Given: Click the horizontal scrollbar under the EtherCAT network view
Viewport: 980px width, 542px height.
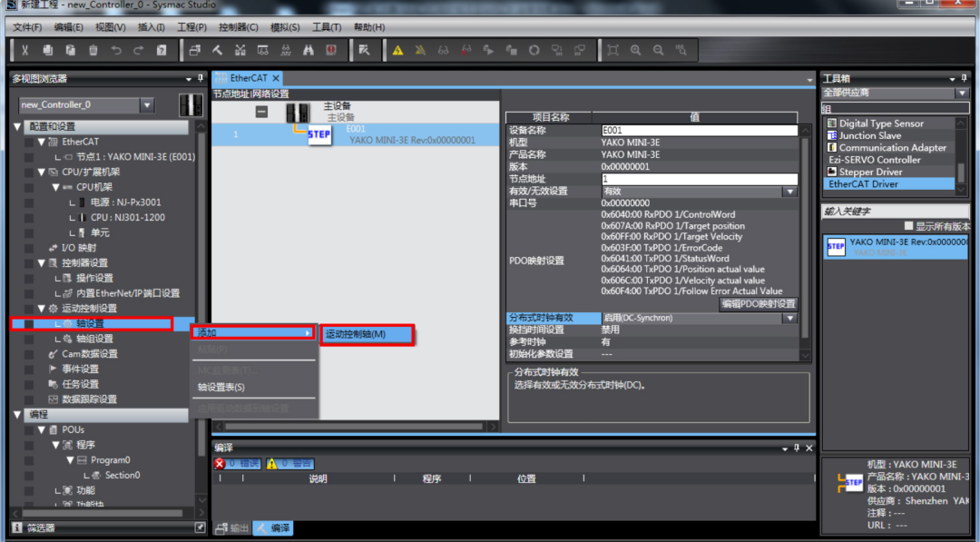Looking at the screenshot, I should coord(354,427).
